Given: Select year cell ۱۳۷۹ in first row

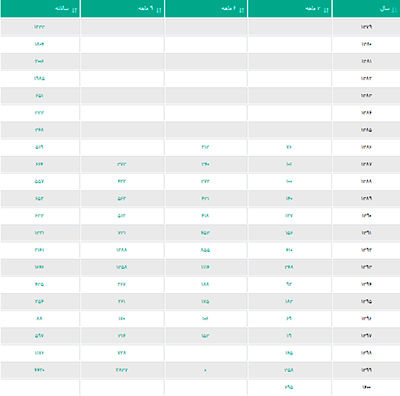Looking at the screenshot, I should click(x=366, y=27).
